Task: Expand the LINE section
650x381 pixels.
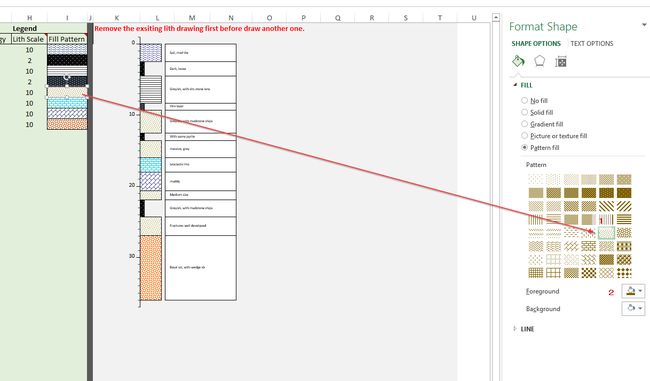Action: click(x=515, y=328)
